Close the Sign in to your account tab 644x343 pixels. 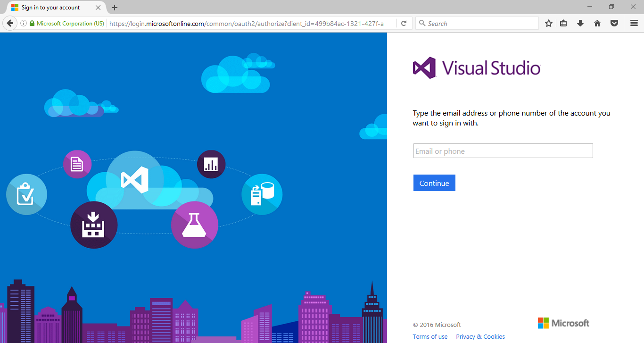tap(99, 8)
